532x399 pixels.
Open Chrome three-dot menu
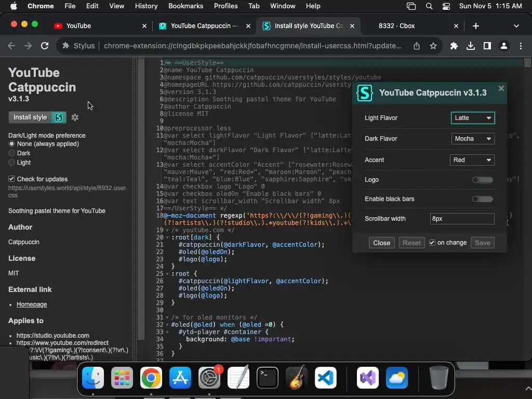click(521, 46)
